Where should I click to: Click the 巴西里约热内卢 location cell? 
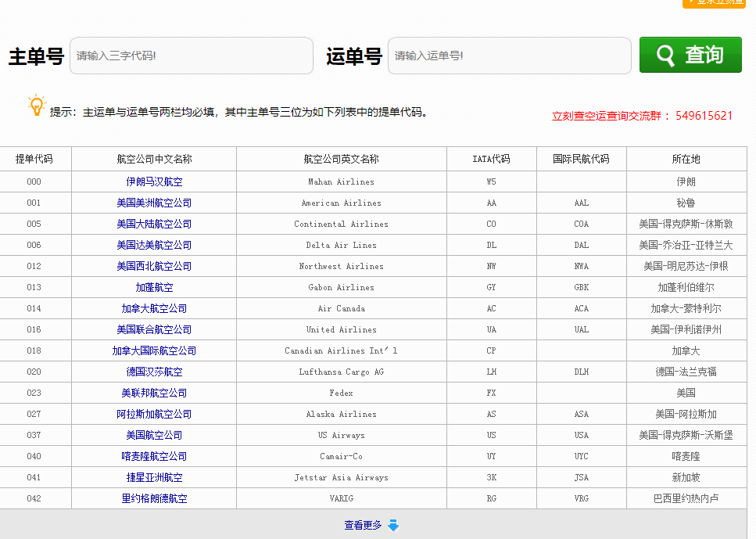pos(686,499)
